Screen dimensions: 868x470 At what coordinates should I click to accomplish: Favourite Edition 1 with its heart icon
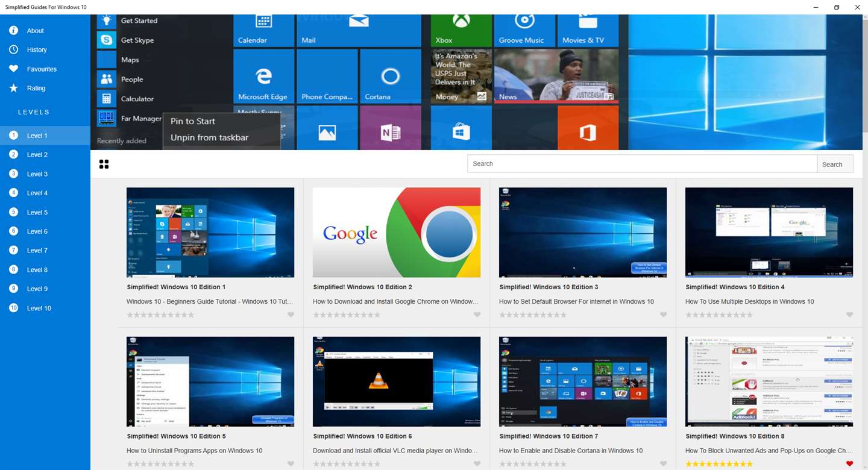(x=291, y=315)
